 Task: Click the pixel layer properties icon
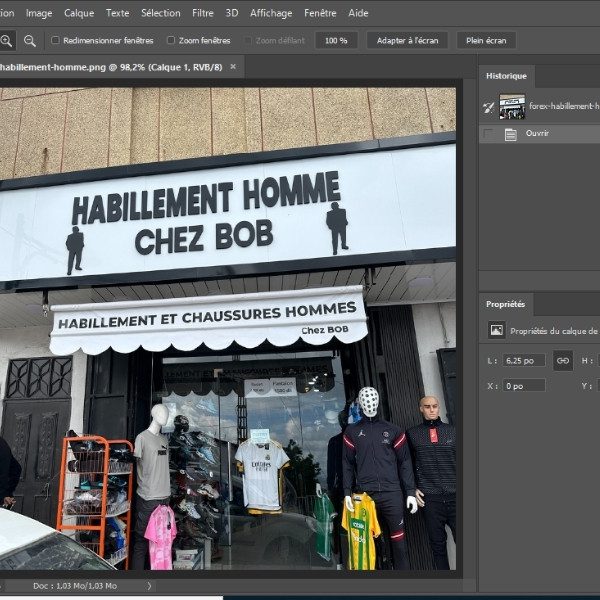[x=496, y=330]
